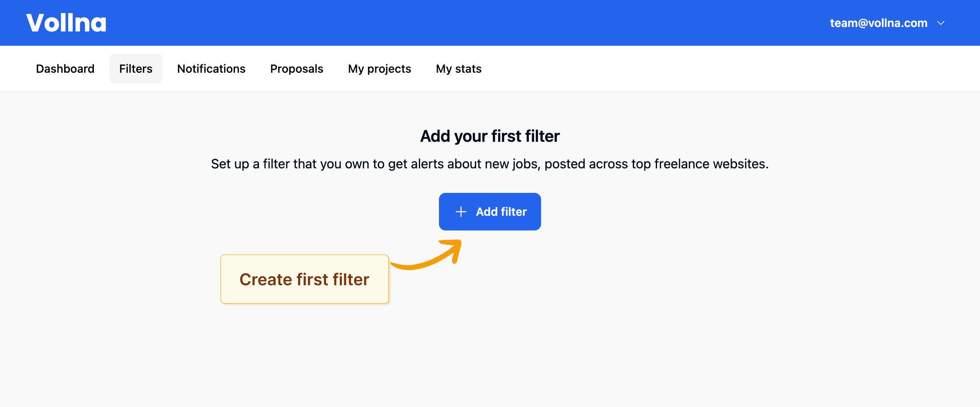The image size is (980, 407).
Task: Open the My projects tab
Action: coord(379,69)
